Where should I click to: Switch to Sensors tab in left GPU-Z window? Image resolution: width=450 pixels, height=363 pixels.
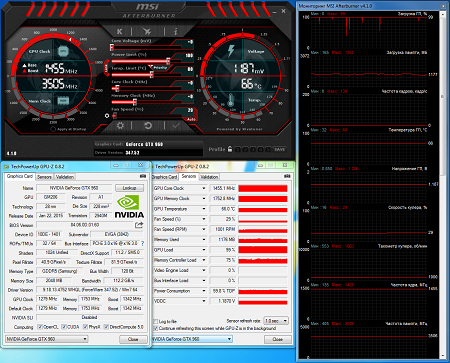(44, 177)
